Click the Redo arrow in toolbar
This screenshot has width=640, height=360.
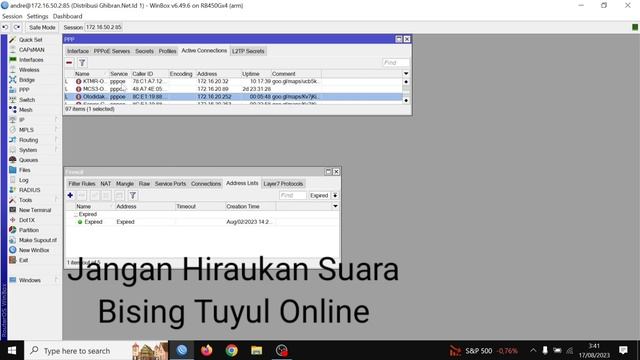click(17, 27)
